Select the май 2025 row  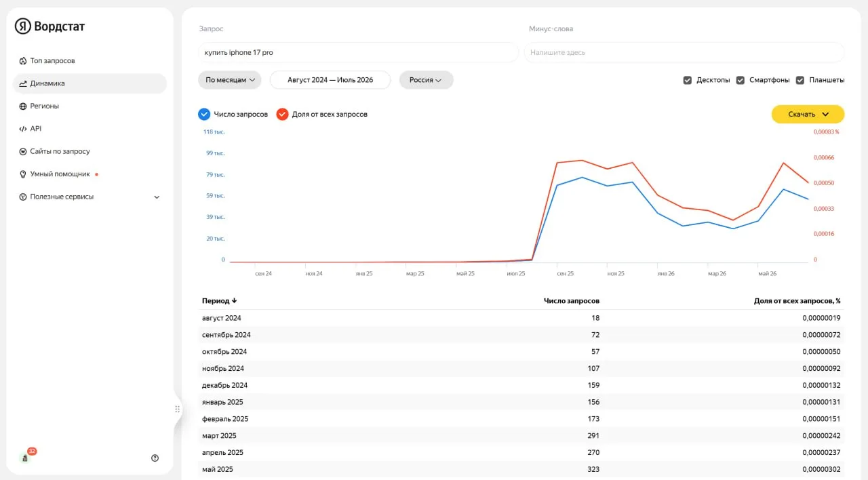point(521,469)
